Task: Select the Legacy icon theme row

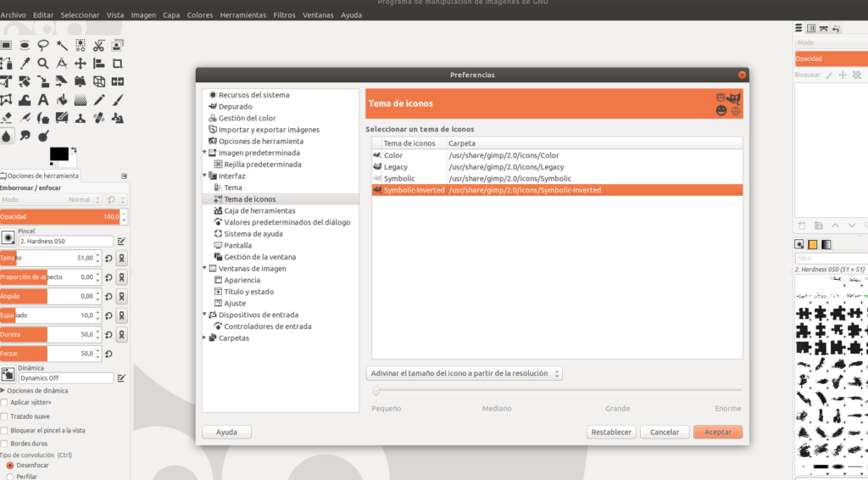Action: [557, 167]
